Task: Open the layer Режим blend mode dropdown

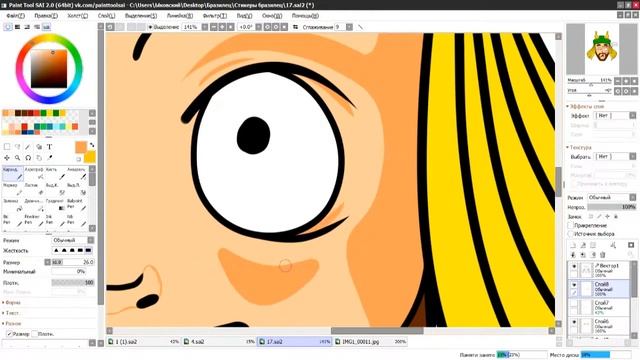Action: point(611,198)
